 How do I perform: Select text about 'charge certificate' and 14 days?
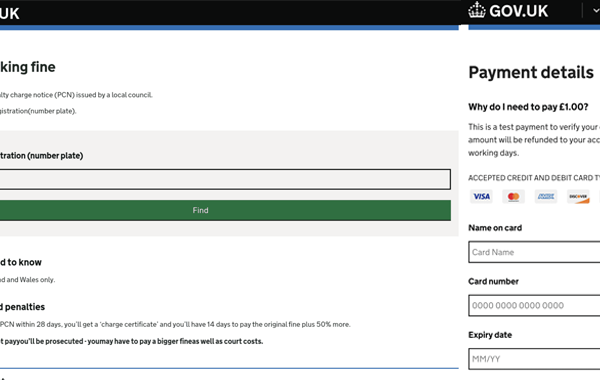pyautogui.click(x=175, y=324)
